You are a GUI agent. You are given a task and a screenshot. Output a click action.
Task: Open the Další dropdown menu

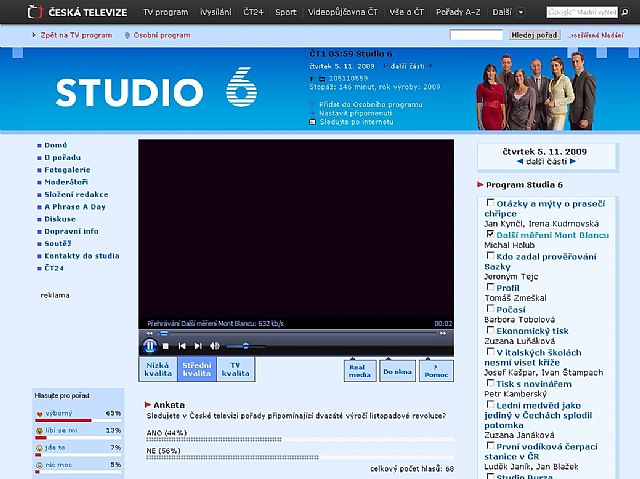tap(507, 12)
